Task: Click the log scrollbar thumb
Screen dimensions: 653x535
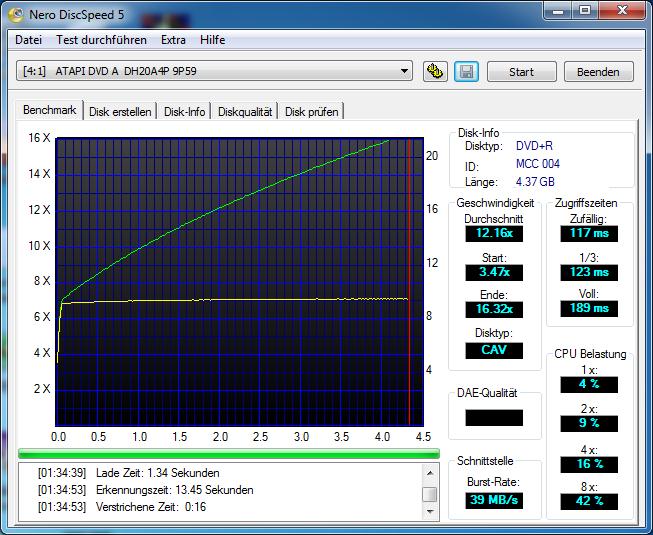Action: pos(430,495)
